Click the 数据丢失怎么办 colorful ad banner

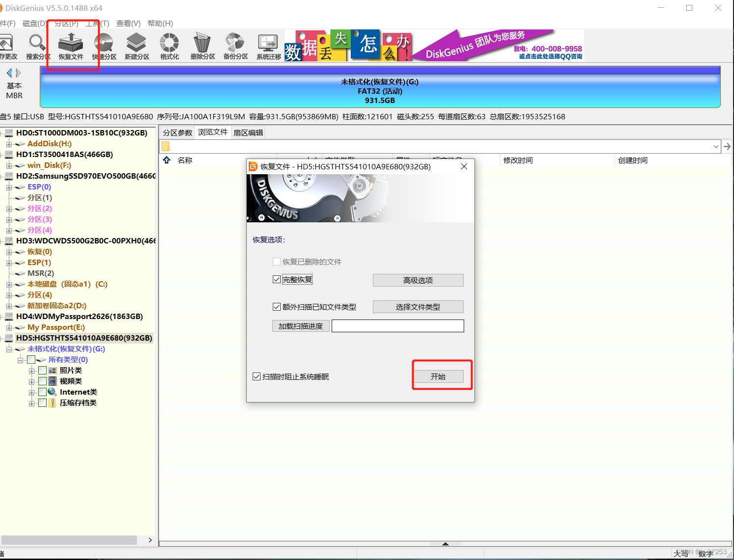pyautogui.click(x=348, y=46)
